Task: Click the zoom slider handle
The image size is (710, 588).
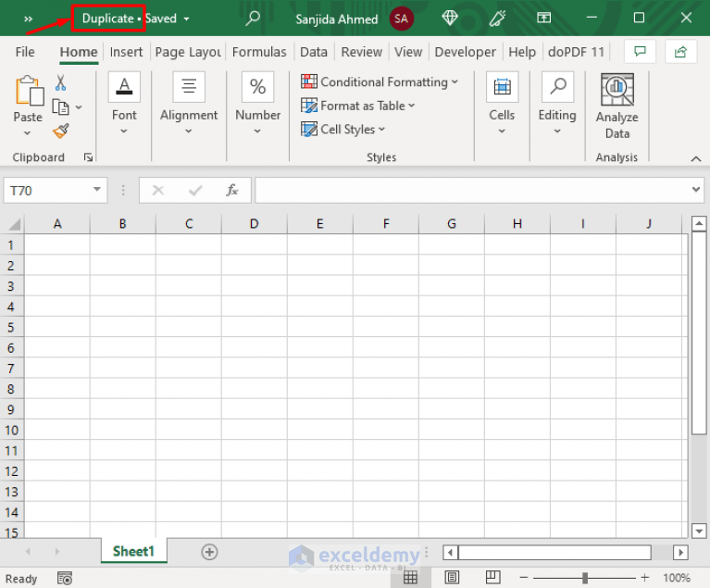Action: point(585,578)
